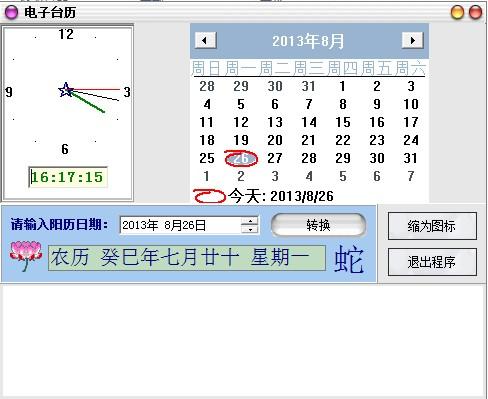Screen dimensions: 488x399
Task: Click the 6 on the clock face
Action: pos(65,149)
